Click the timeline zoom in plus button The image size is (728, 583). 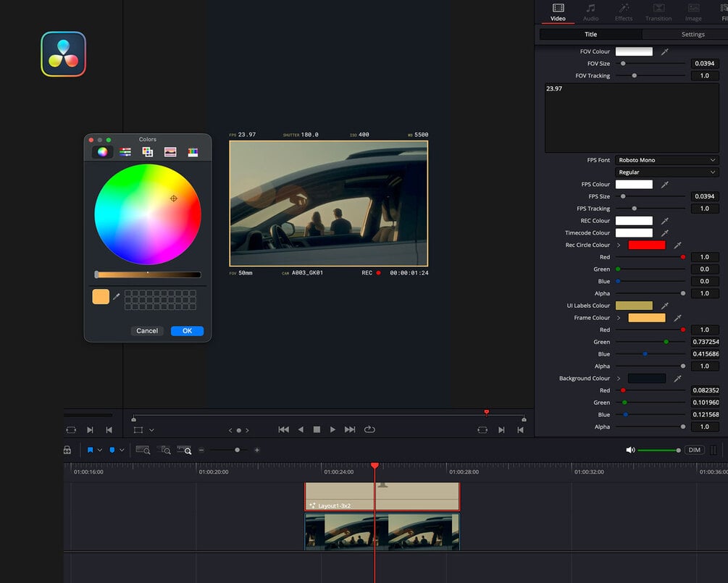(x=256, y=450)
